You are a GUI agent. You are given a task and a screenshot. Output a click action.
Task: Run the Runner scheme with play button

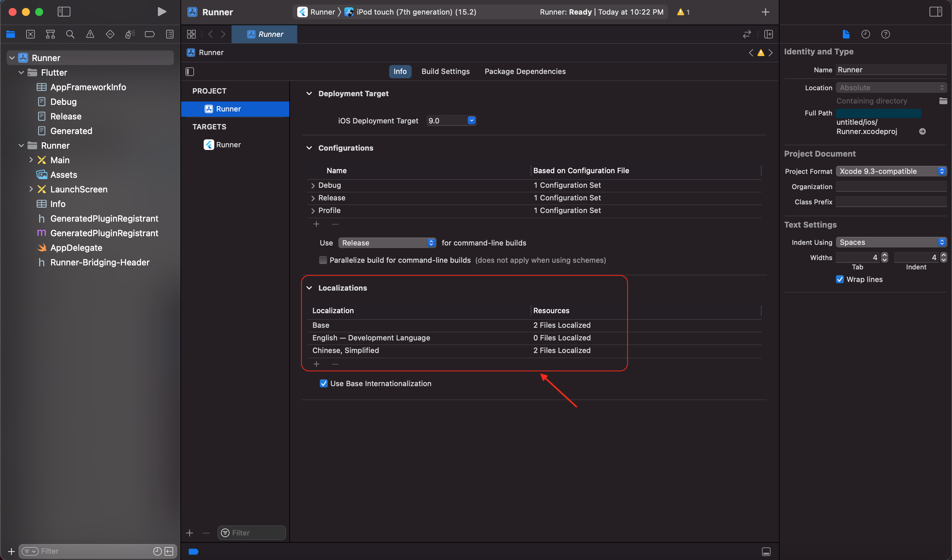(162, 12)
